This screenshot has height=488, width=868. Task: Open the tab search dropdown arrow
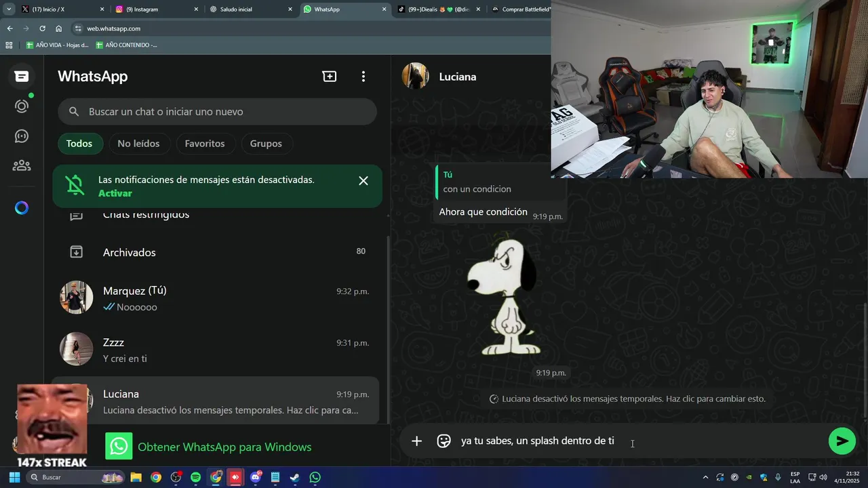(9, 9)
